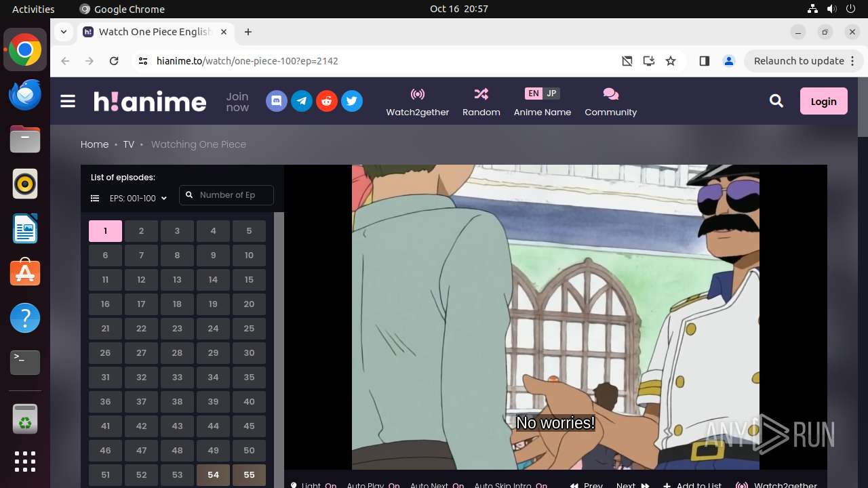Image resolution: width=868 pixels, height=488 pixels.
Task: Launch Thunderbird from the dock
Action: [x=25, y=94]
